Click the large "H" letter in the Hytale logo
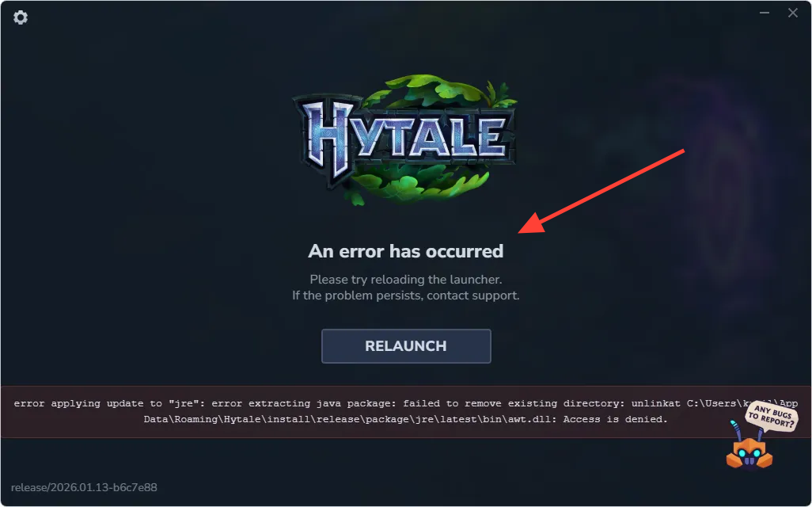The image size is (812, 507). (x=329, y=139)
